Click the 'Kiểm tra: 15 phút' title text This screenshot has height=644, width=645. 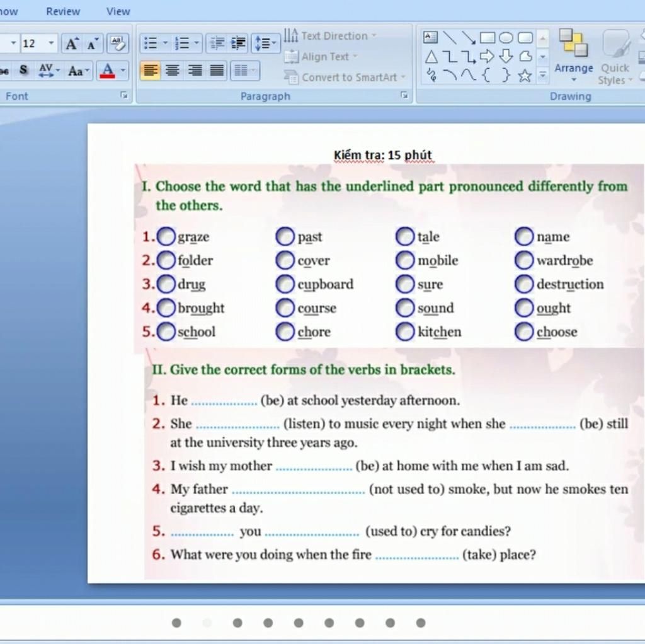(382, 155)
